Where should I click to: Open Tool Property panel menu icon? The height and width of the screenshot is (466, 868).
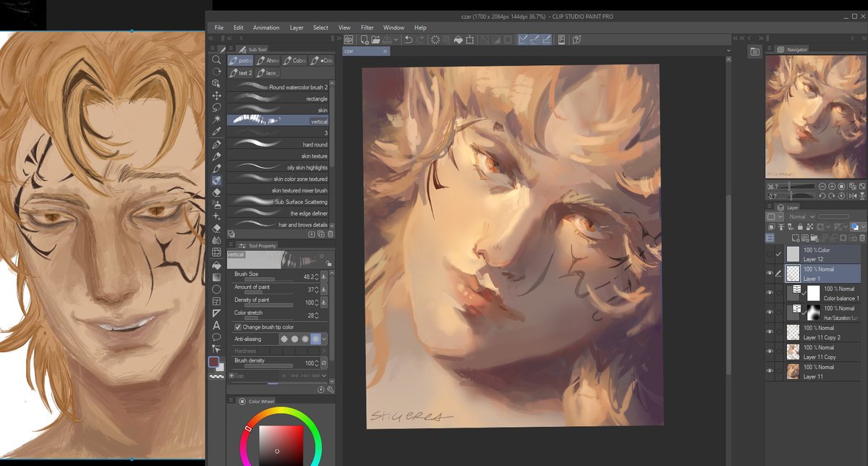pyautogui.click(x=231, y=245)
